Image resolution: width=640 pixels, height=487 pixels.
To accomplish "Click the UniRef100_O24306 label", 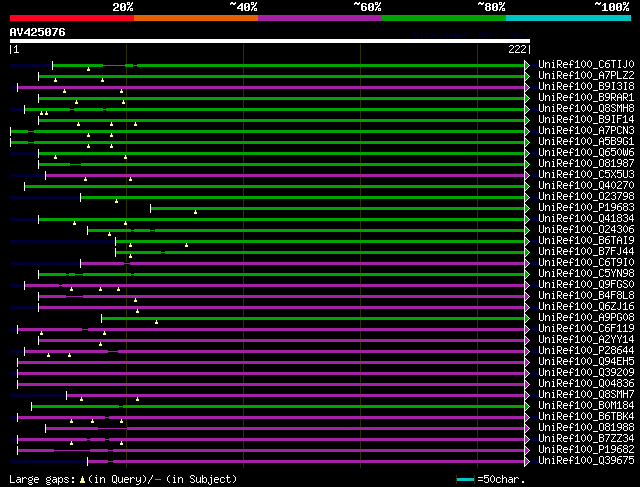I will [x=586, y=230].
